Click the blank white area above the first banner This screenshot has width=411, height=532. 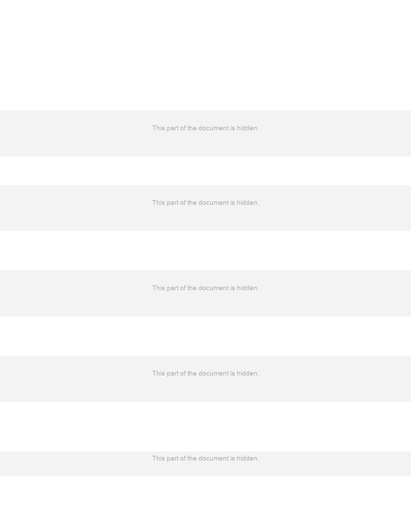tap(205, 55)
